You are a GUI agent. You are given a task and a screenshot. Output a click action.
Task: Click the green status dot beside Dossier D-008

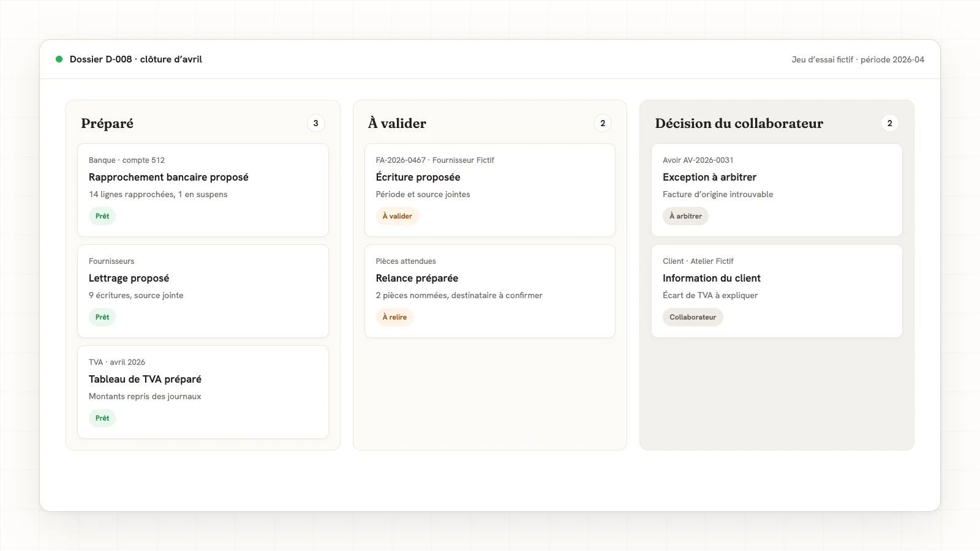(59, 59)
